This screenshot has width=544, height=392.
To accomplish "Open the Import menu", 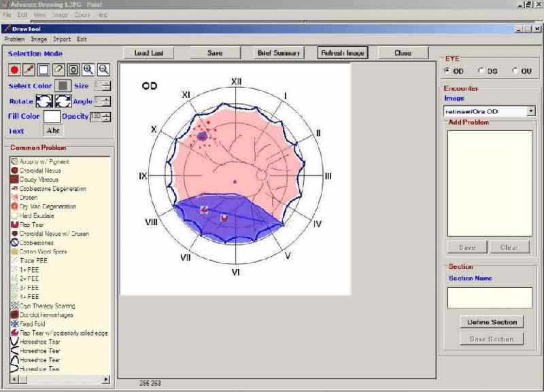I will coord(61,39).
